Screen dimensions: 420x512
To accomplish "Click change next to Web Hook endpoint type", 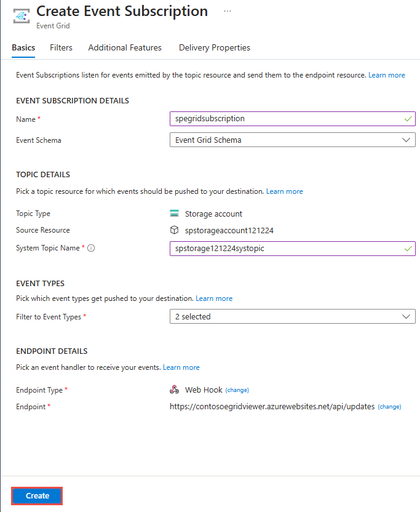I will pyautogui.click(x=237, y=390).
